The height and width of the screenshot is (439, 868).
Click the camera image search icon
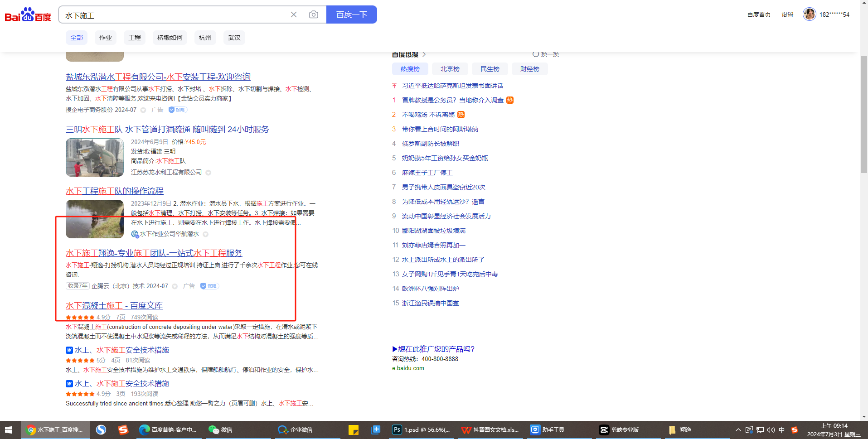click(313, 14)
